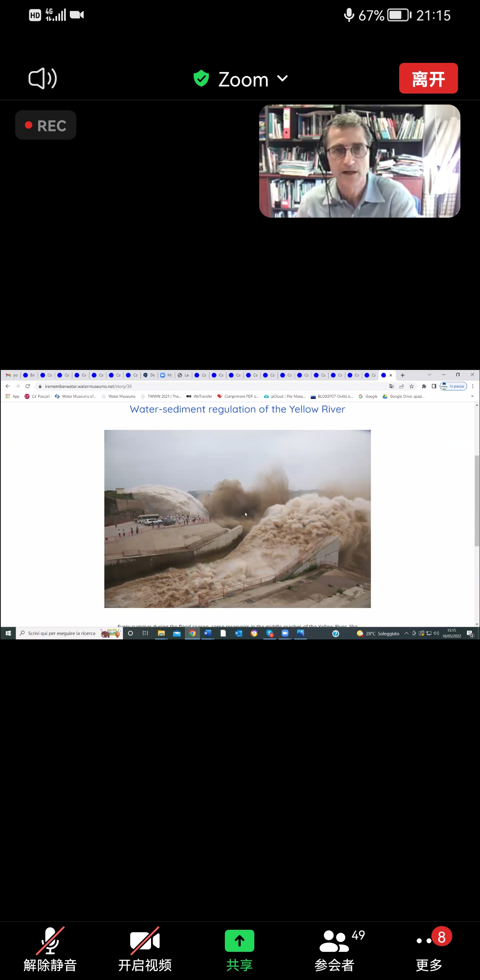Click the shared page vertical scrollbar
This screenshot has height=980, width=480.
pos(477,501)
